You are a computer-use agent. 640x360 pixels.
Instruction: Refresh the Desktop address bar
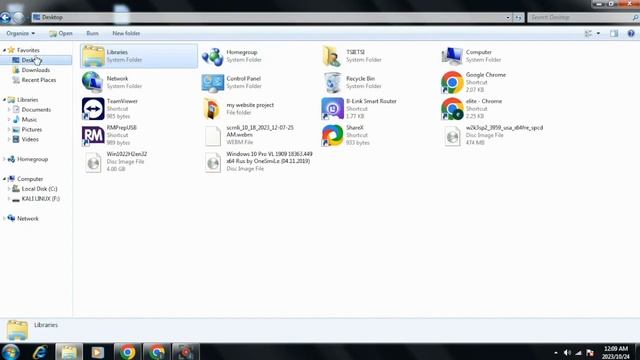pyautogui.click(x=518, y=18)
